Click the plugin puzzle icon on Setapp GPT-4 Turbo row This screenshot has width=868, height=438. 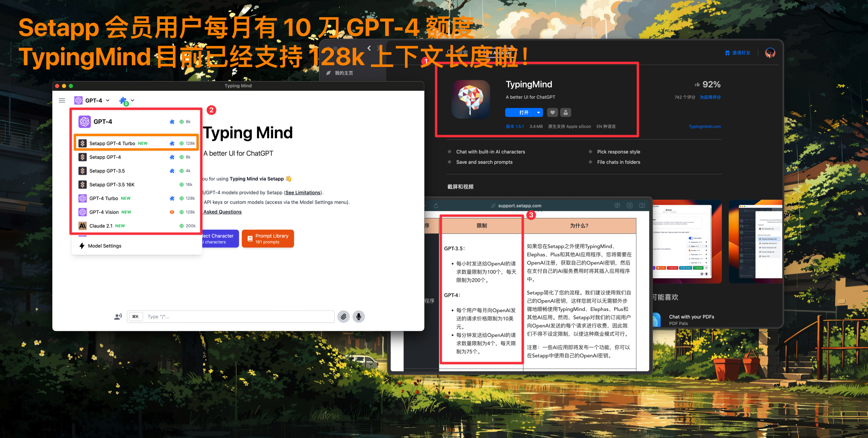coord(172,143)
